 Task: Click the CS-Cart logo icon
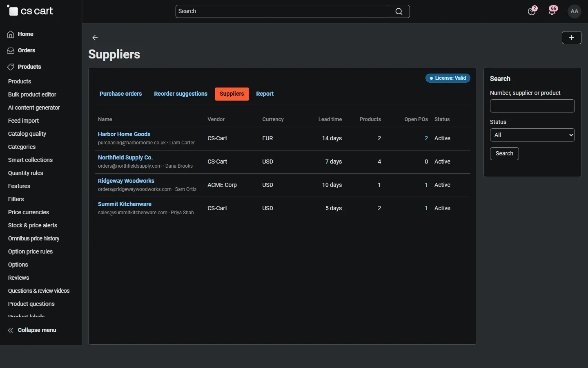[13, 11]
